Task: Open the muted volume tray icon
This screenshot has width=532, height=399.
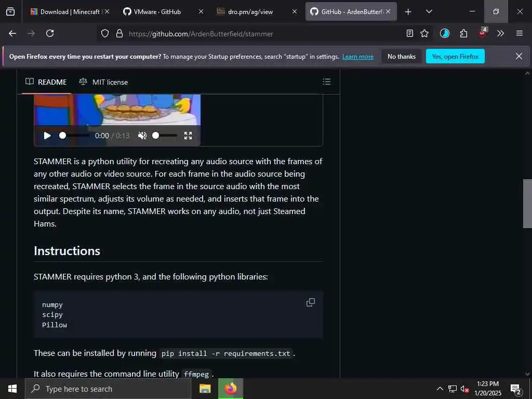Action: pos(464,389)
